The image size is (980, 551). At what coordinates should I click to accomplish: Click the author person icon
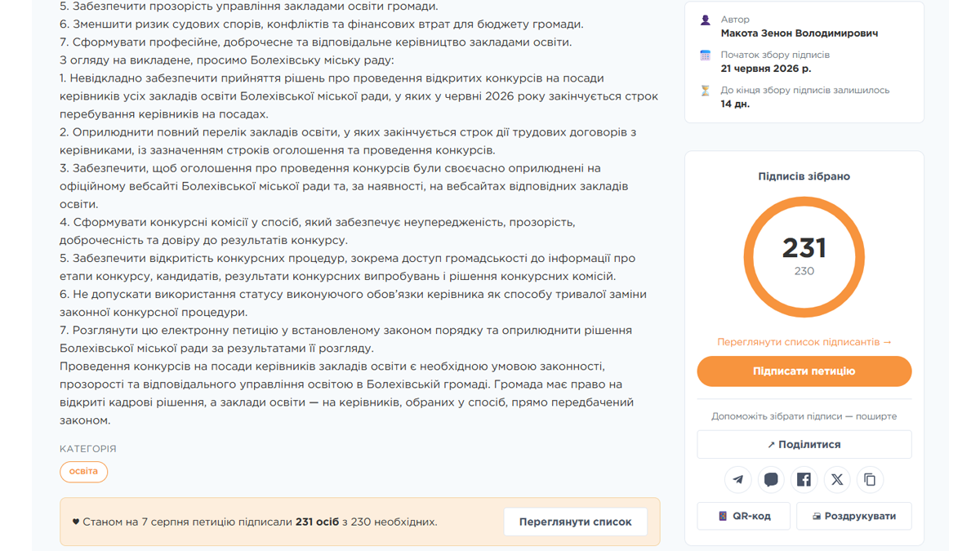click(x=706, y=20)
